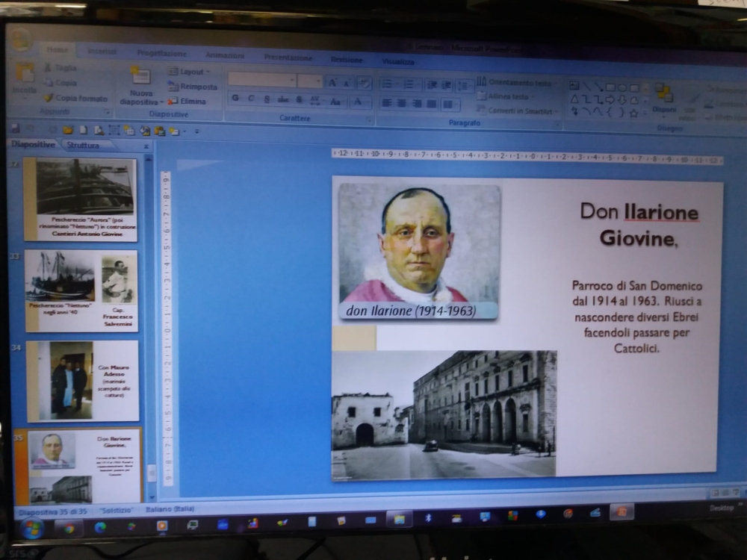Open the Home ribbon tab
Viewport: 747px width, 560px height.
[58, 49]
